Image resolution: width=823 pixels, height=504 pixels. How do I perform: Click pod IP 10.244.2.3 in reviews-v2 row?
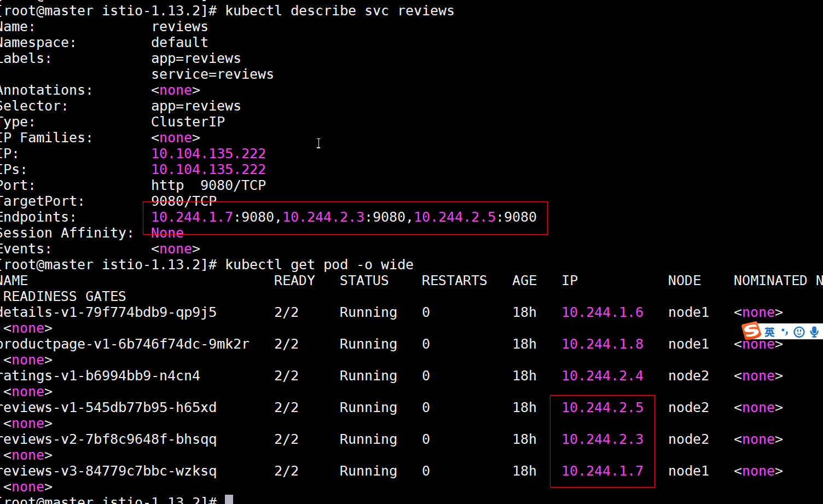[x=602, y=439]
